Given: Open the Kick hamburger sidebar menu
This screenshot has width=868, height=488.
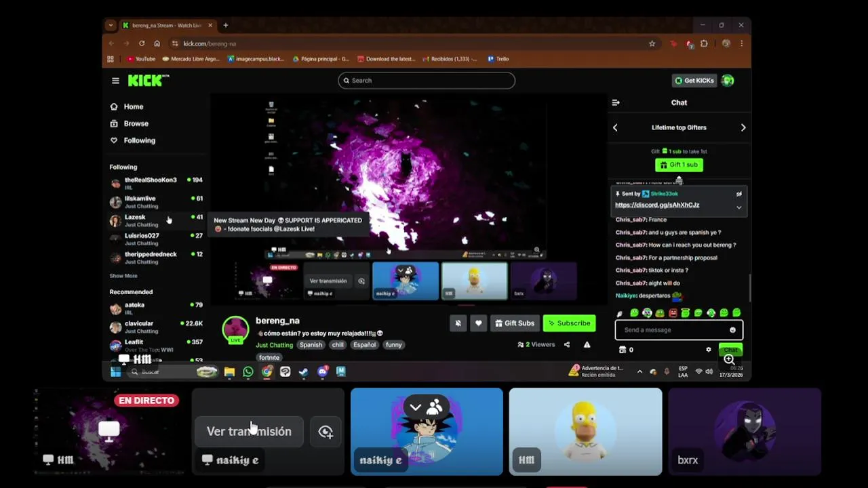Looking at the screenshot, I should (115, 81).
